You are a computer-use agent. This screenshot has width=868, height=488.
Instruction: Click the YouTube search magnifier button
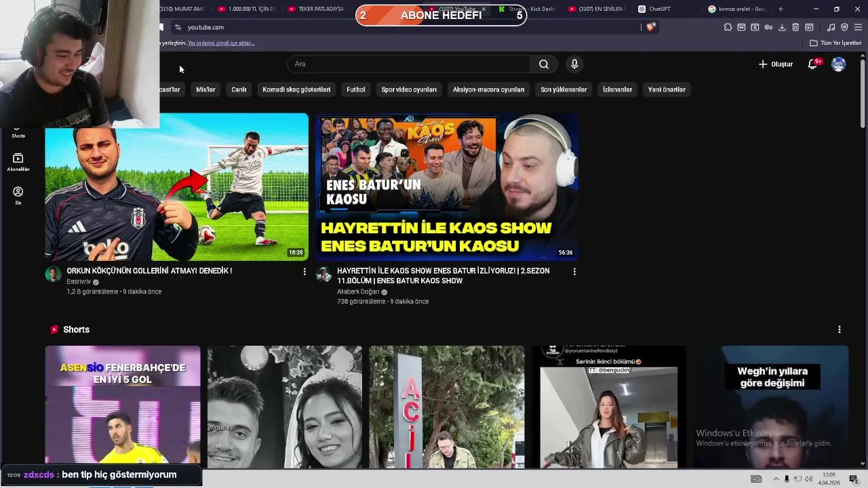(544, 64)
